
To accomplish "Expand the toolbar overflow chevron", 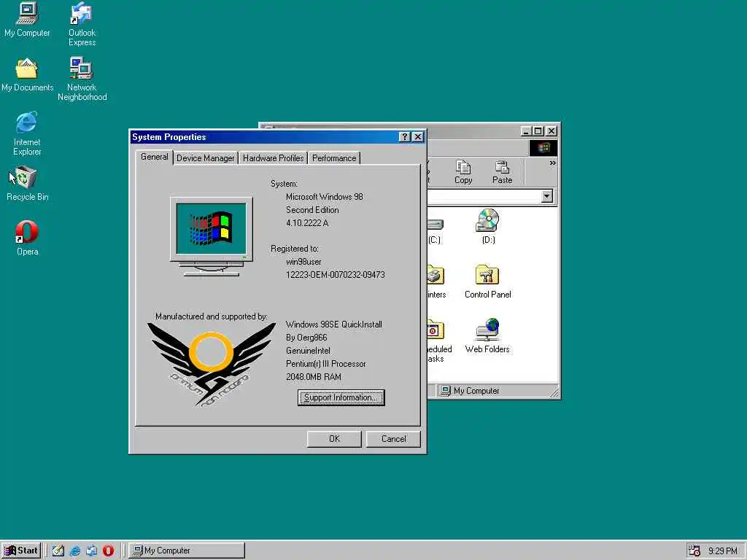I will pos(552,163).
